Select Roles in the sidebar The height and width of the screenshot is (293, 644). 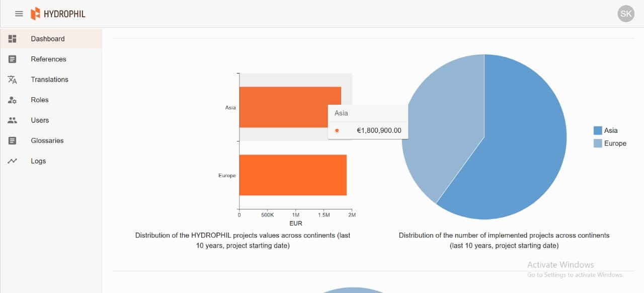(x=51, y=100)
